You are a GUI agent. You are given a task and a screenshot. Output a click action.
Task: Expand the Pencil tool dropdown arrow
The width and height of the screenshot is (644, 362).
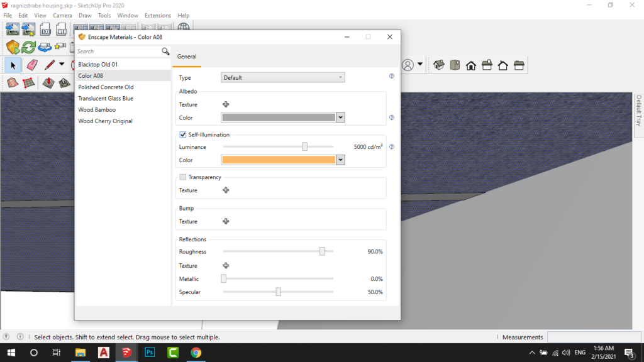coord(62,65)
